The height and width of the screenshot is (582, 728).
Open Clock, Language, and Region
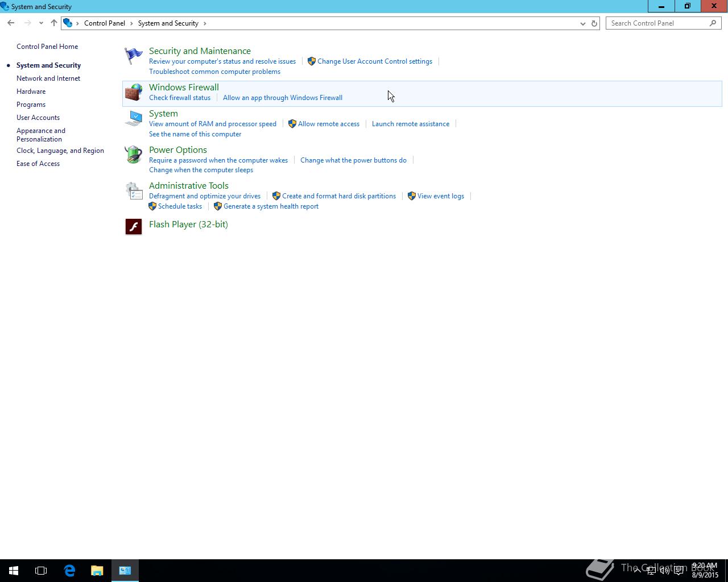[x=60, y=151]
